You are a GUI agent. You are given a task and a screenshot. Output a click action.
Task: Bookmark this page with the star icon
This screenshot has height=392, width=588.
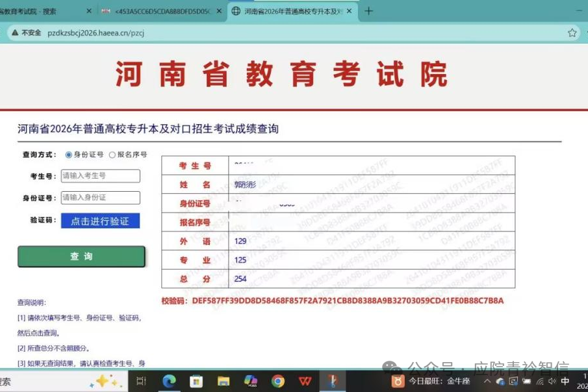click(572, 33)
